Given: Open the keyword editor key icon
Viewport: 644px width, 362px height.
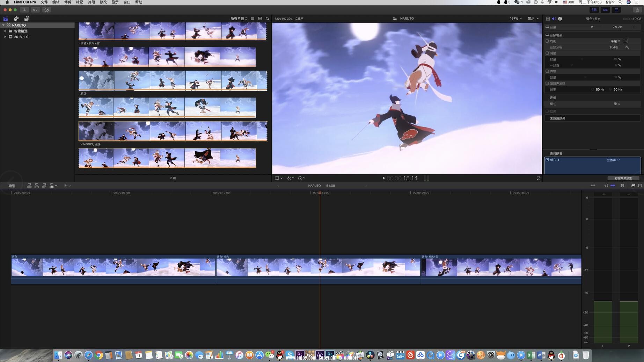Looking at the screenshot, I should (x=35, y=10).
